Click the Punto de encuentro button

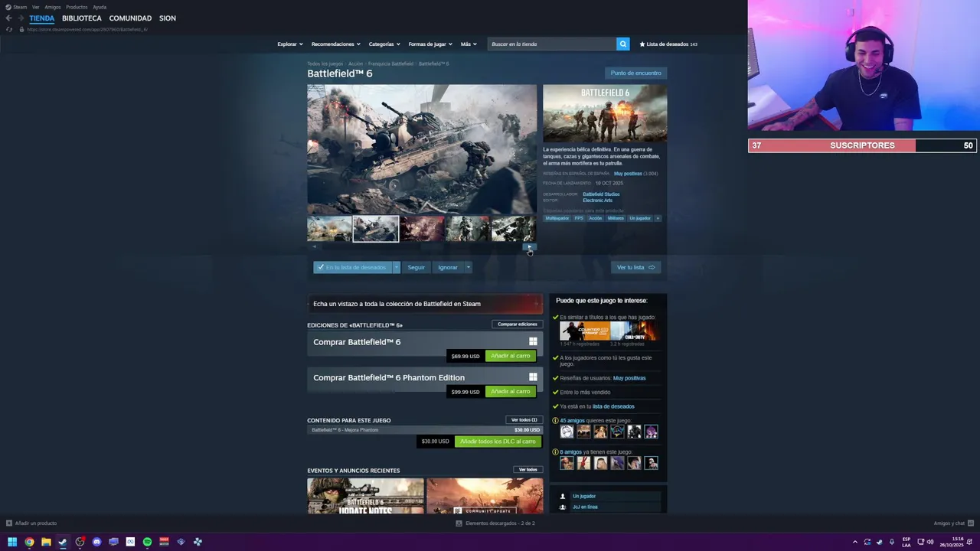tap(635, 73)
